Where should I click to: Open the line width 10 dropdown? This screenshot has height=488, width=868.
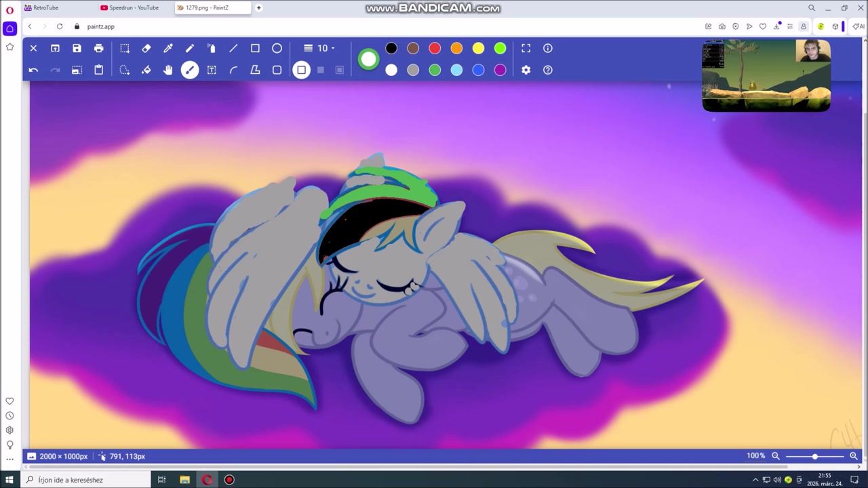pyautogui.click(x=320, y=48)
